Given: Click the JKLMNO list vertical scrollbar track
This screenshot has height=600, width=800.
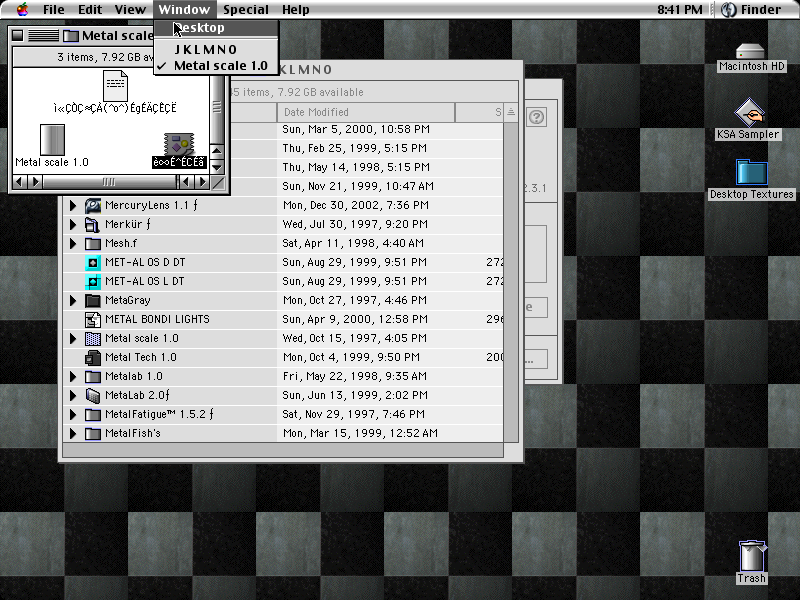Looking at the screenshot, I should click(x=511, y=282).
